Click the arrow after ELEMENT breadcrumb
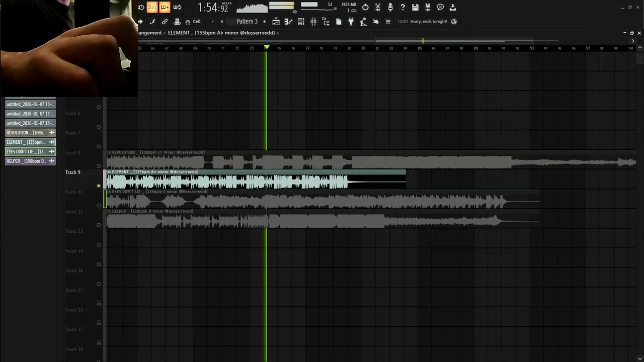The image size is (644, 362). [x=278, y=33]
